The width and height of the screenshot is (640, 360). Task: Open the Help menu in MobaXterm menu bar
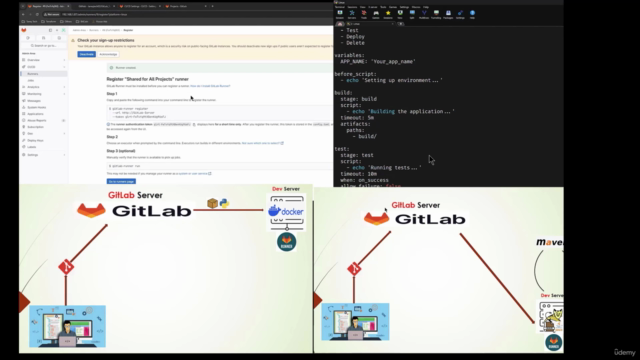coord(426,7)
